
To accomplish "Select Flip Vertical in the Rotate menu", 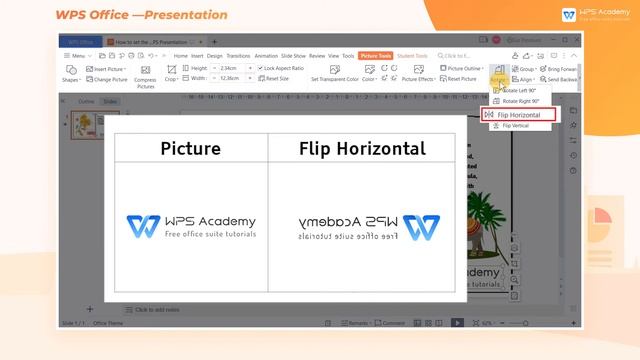I will pyautogui.click(x=511, y=126).
